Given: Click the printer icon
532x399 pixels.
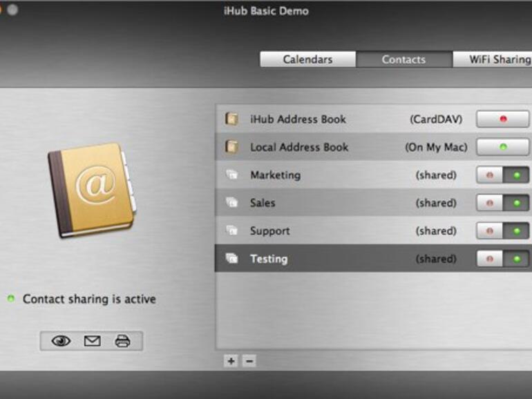Looking at the screenshot, I should pyautogui.click(x=122, y=341).
